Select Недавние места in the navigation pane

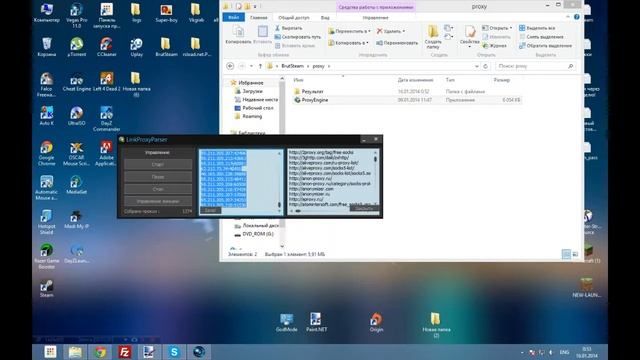tap(256, 100)
